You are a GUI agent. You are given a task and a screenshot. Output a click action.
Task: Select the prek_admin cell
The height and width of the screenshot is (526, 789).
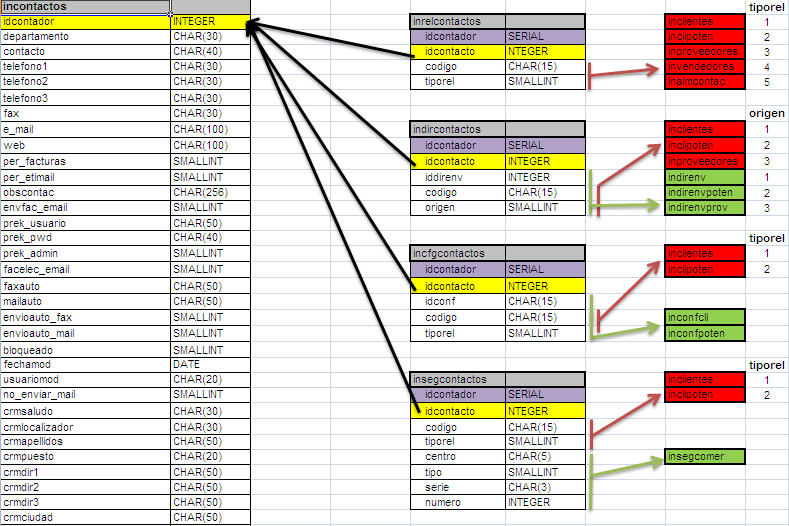click(85, 254)
